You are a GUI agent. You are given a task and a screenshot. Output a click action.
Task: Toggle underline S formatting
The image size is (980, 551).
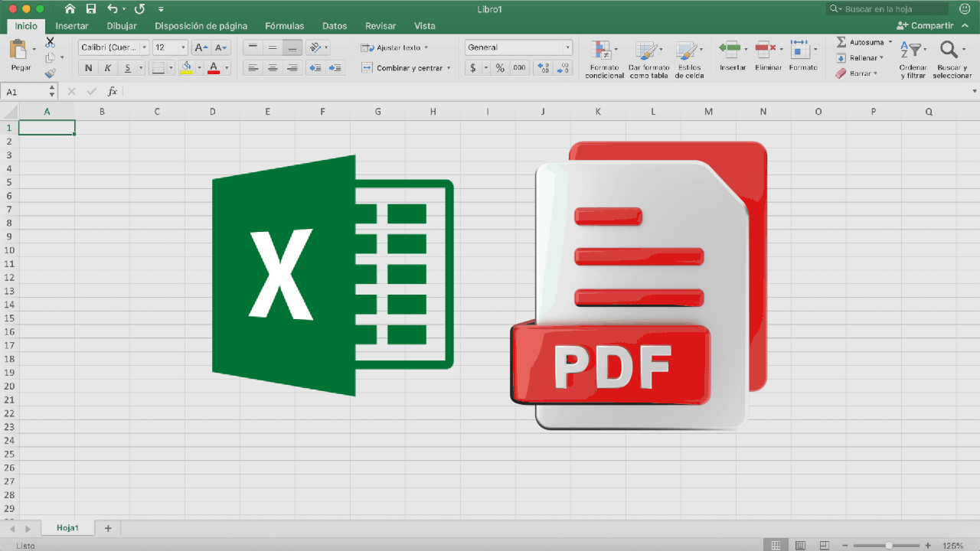pyautogui.click(x=128, y=68)
